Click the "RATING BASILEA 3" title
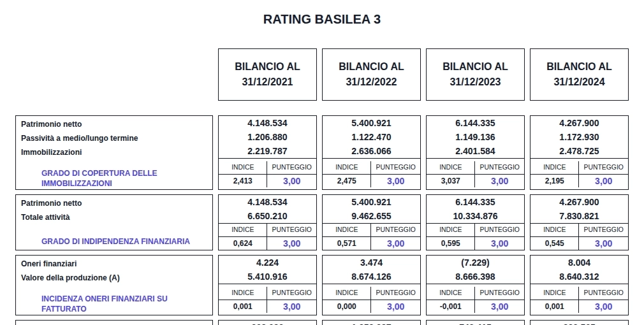 [322, 19]
